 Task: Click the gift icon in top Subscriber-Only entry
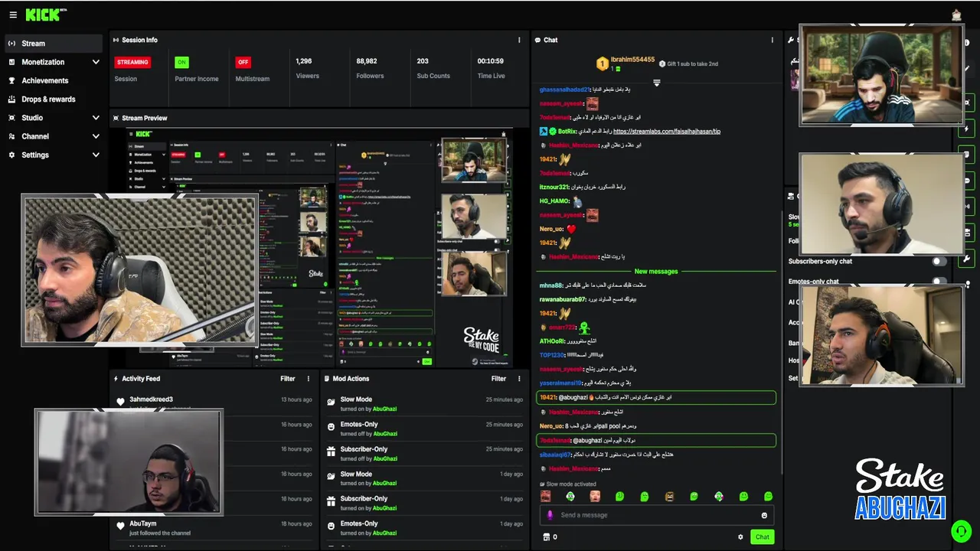click(x=331, y=452)
